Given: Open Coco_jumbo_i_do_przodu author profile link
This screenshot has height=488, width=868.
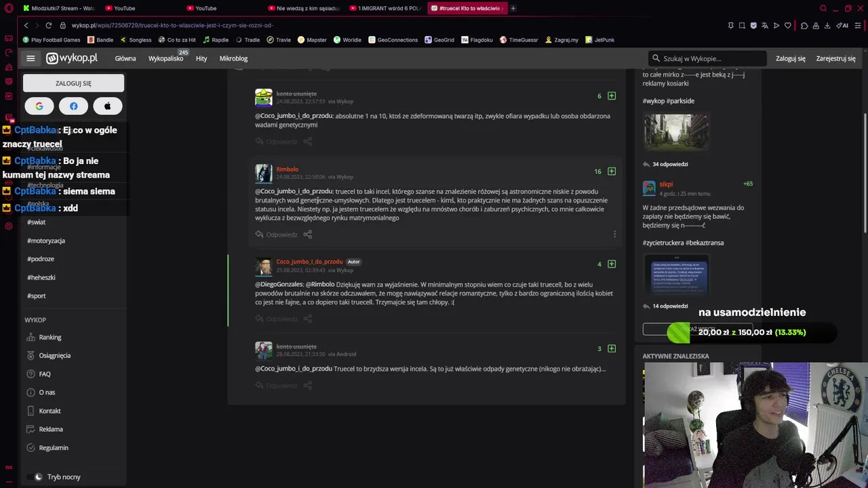Looking at the screenshot, I should tap(309, 262).
